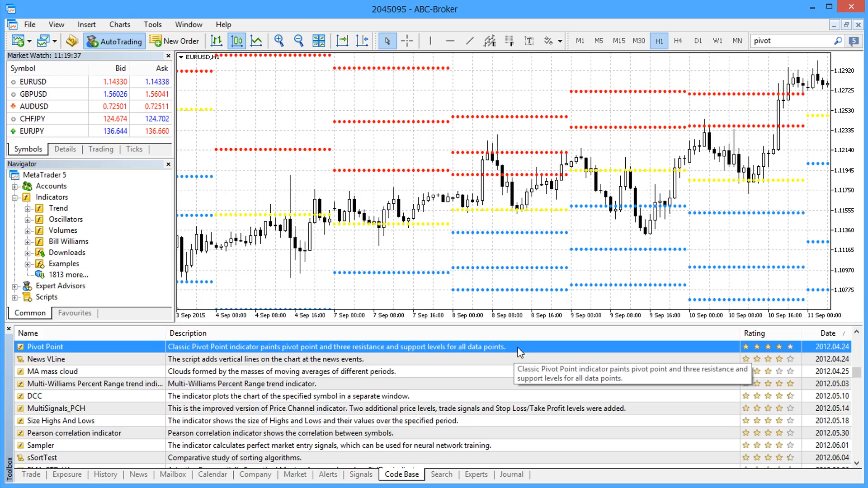Image resolution: width=868 pixels, height=488 pixels.
Task: Expand the Bill Williams folder
Action: tap(28, 242)
